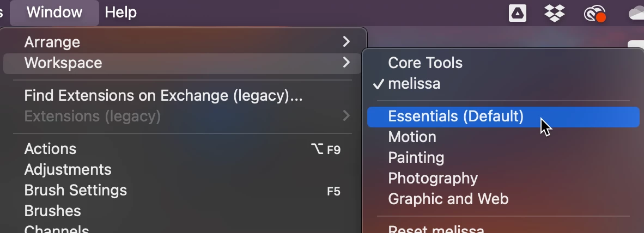Open the Window menu
Screen dimensions: 644x233
click(54, 12)
